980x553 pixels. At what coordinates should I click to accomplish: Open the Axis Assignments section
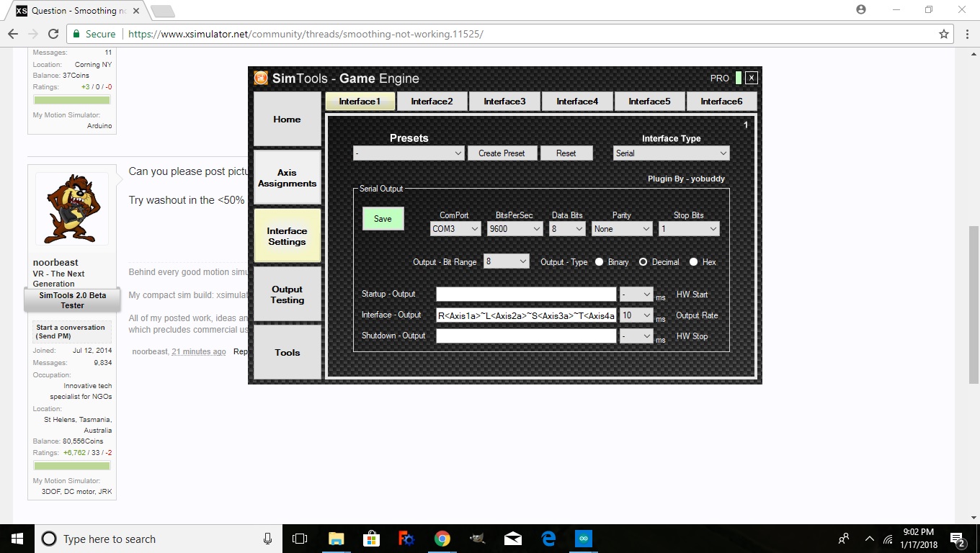click(287, 178)
